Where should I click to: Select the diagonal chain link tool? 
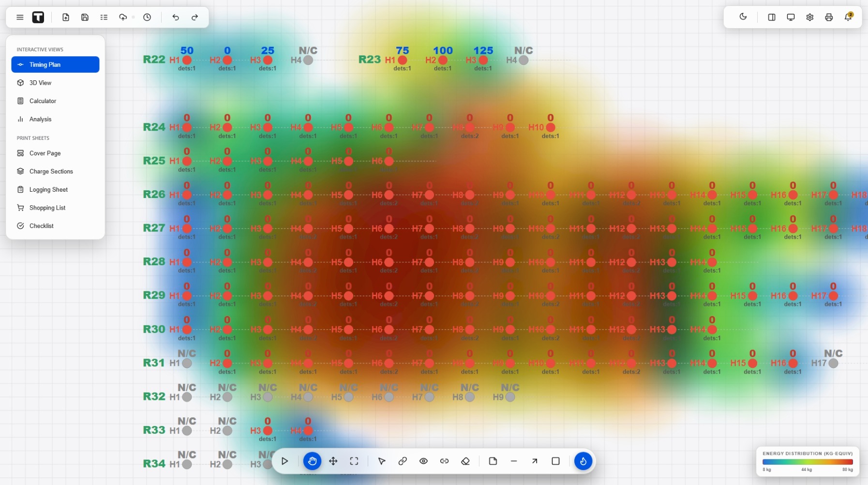point(403,461)
